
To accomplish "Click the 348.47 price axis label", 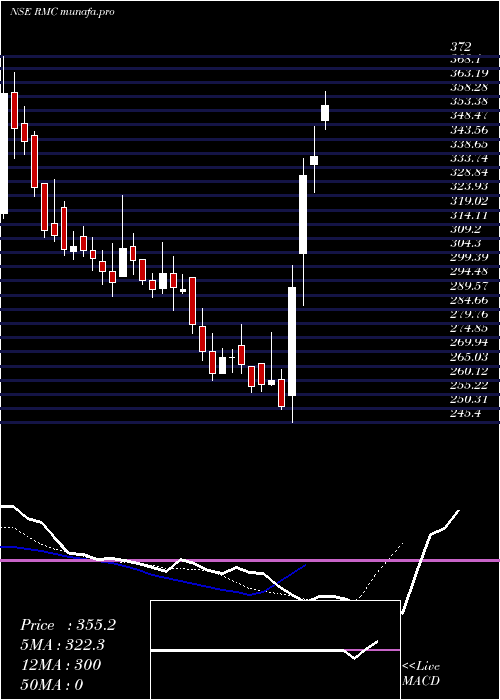I will [469, 116].
